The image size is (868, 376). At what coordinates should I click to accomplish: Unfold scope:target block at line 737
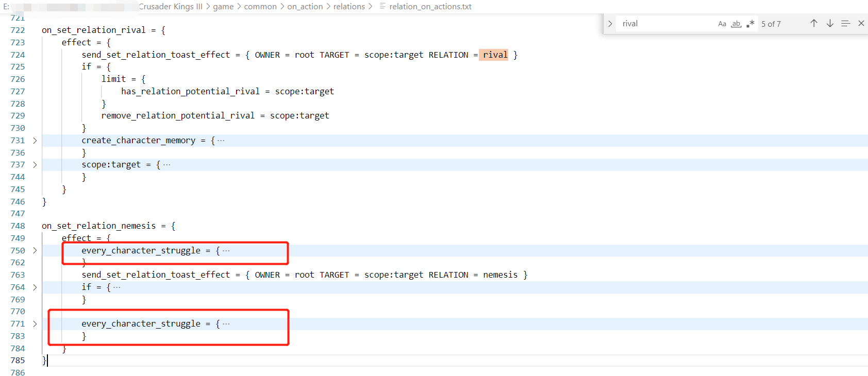pos(35,165)
